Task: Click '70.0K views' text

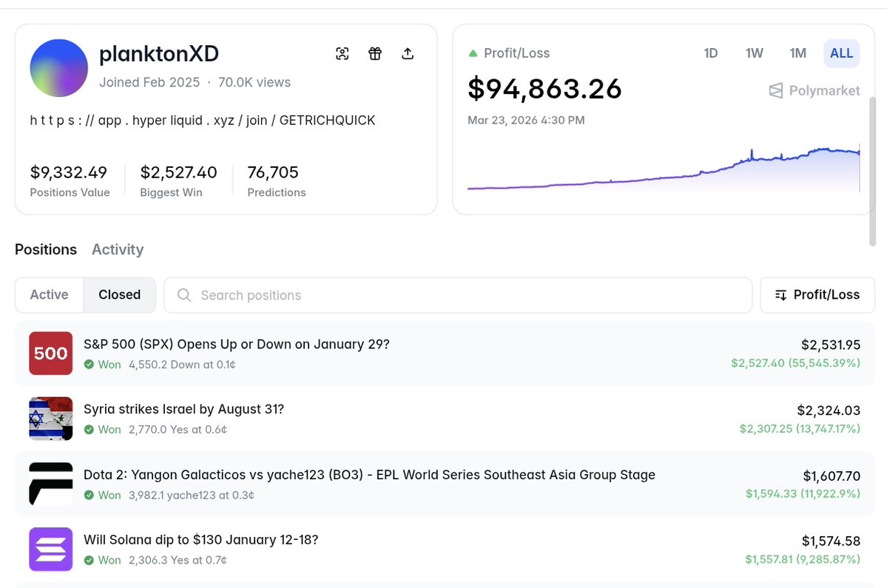Action: point(254,82)
